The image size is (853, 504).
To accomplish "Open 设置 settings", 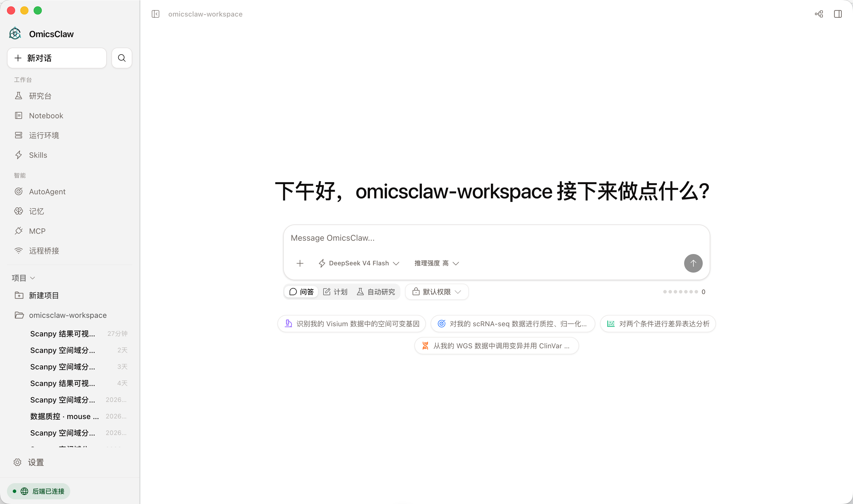I will (70, 463).
